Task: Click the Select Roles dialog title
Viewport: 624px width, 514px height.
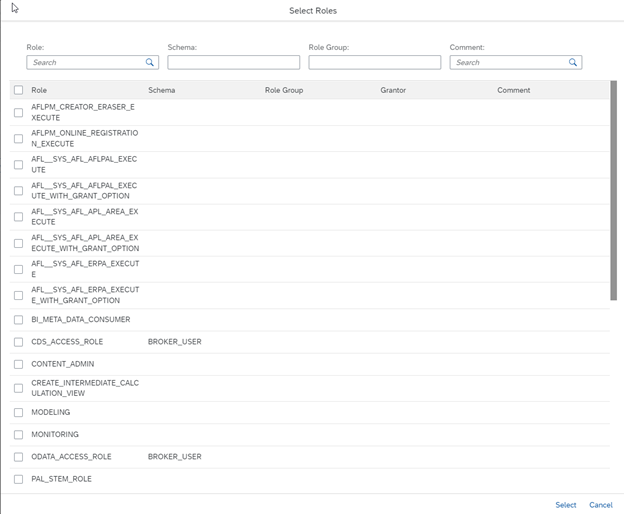Action: 313,11
